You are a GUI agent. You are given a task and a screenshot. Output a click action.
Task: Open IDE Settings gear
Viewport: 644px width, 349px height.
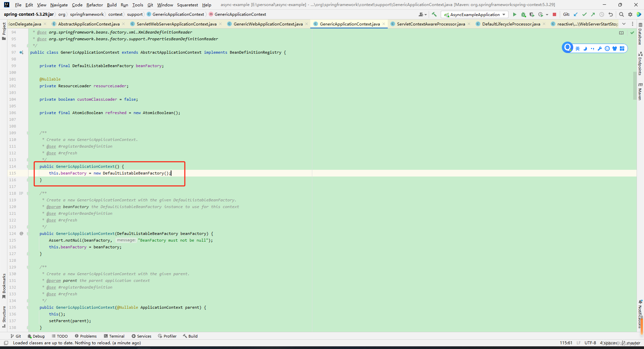tap(630, 14)
